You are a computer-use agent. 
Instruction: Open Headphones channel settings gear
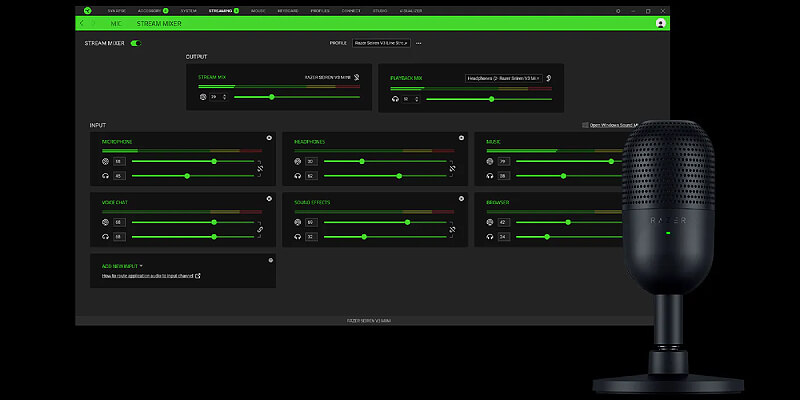pyautogui.click(x=461, y=138)
